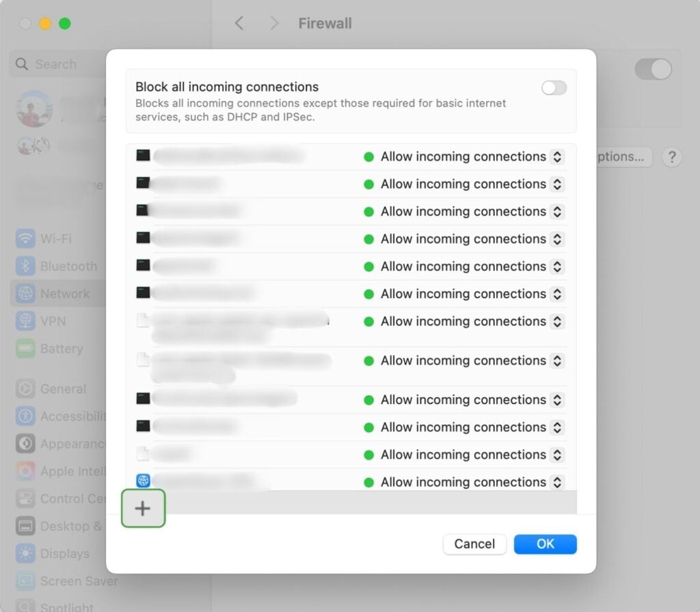Screen dimensions: 700x612
Task: Open Network settings in the sidebar
Action: point(58,293)
